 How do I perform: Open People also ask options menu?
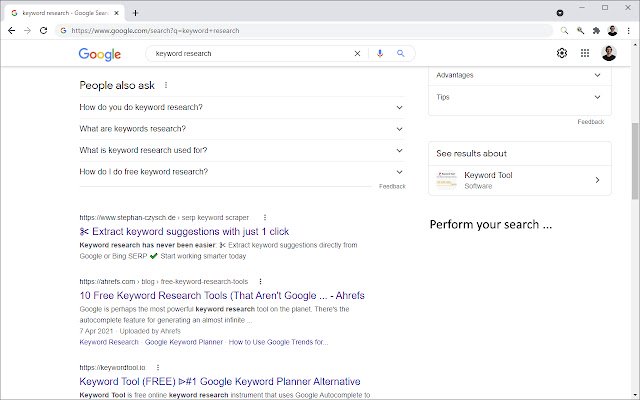coord(166,85)
